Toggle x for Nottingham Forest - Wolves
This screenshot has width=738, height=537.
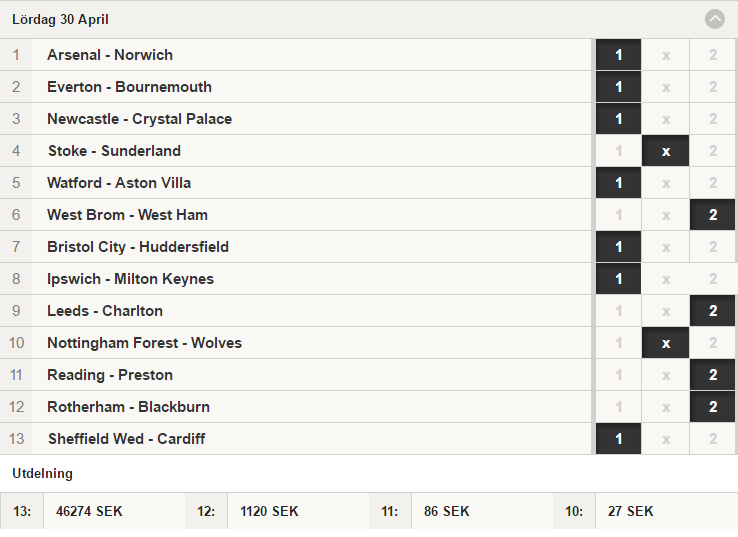click(x=666, y=343)
